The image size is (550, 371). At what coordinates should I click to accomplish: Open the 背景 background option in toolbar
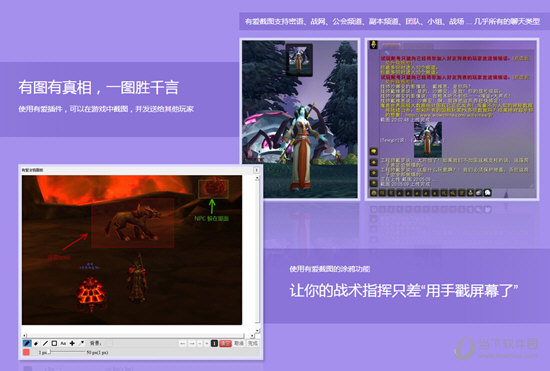click(96, 343)
